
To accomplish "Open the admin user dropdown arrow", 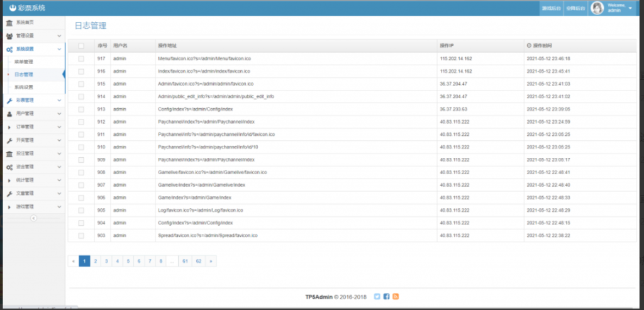I will [630, 8].
